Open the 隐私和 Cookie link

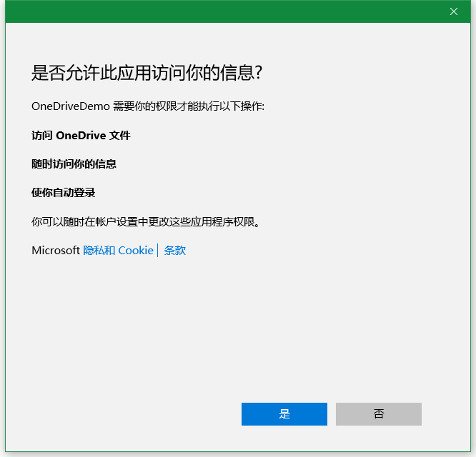coord(118,251)
